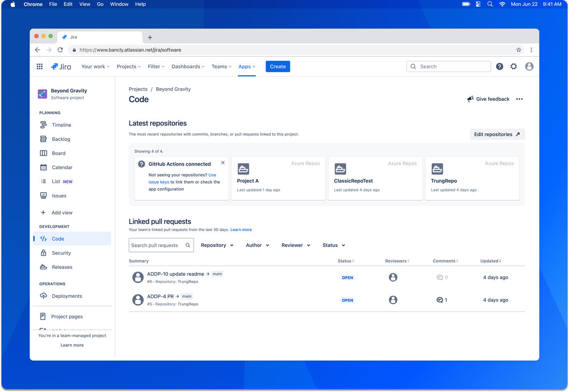Click the reviewer avatar for ADDP-10
The width and height of the screenshot is (569, 392).
tap(393, 278)
